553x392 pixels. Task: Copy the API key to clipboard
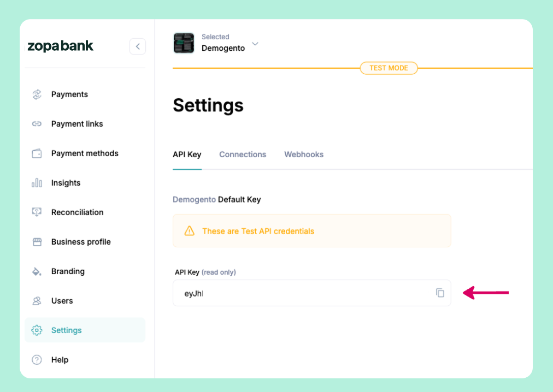[x=440, y=293]
